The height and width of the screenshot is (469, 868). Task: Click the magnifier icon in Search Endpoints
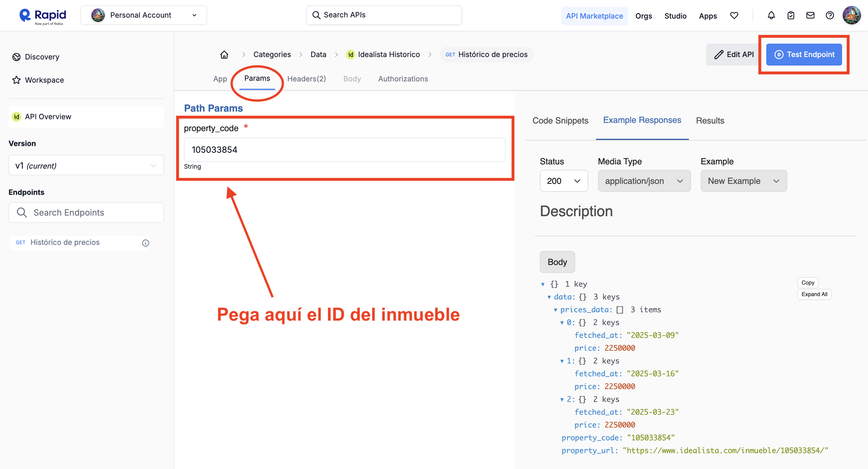point(22,213)
